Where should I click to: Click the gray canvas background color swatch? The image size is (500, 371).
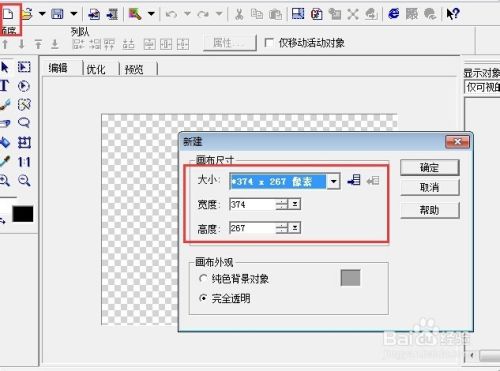[350, 278]
